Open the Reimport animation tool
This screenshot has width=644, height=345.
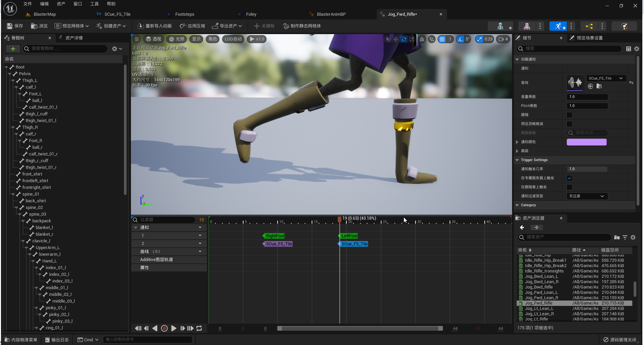point(155,26)
